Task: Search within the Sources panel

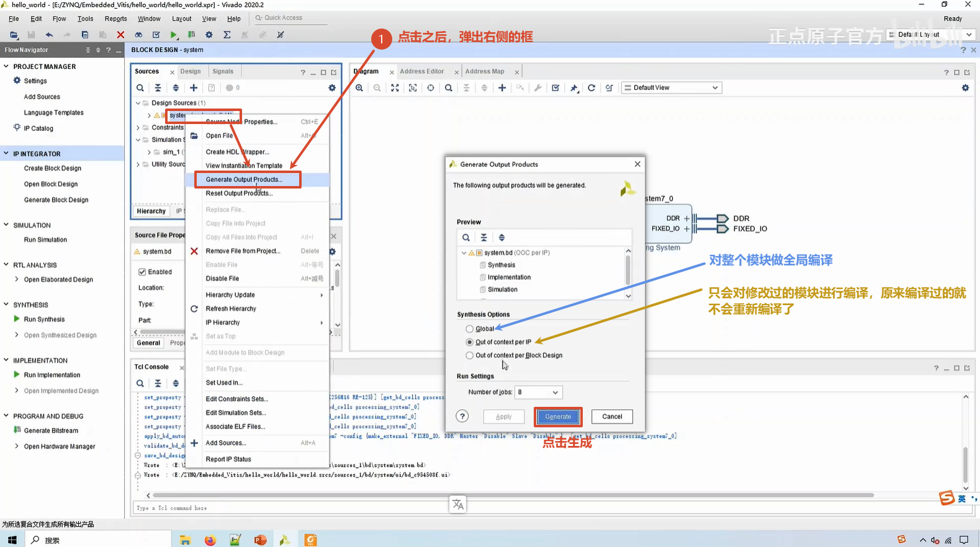Action: pos(140,88)
